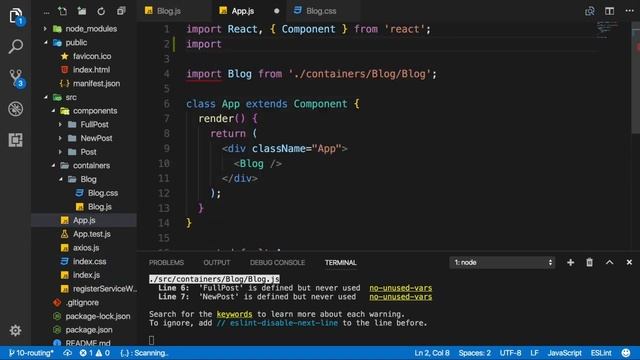
Task: Open axios.js in explorer
Action: click(x=84, y=247)
